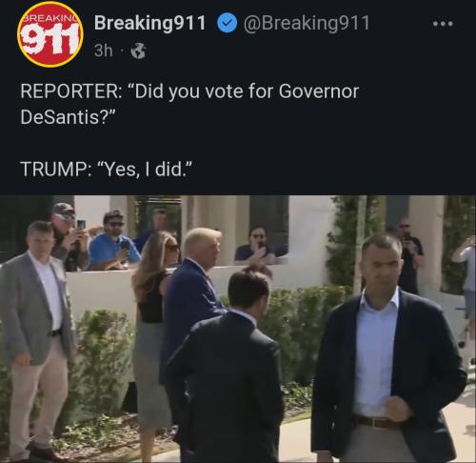Open the attached video thumbnail
Image resolution: width=476 pixels, height=463 pixels.
(238, 329)
